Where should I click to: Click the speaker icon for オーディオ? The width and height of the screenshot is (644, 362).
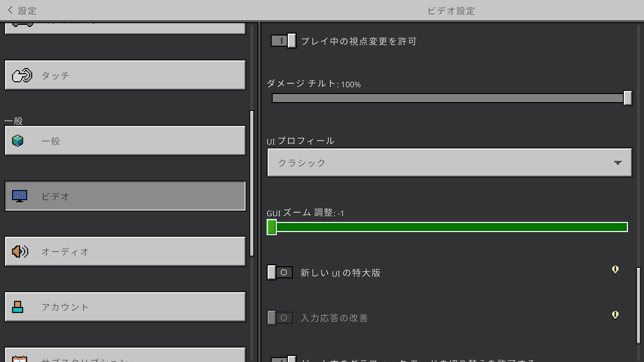pos(20,252)
